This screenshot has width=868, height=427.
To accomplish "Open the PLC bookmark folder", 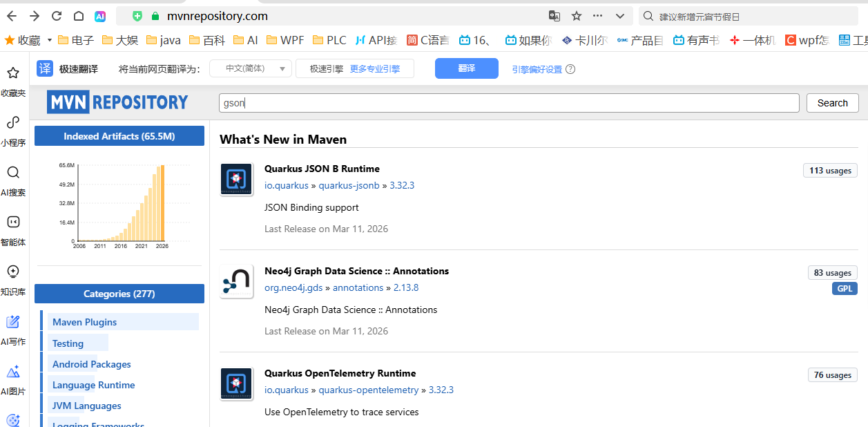I will click(x=329, y=40).
